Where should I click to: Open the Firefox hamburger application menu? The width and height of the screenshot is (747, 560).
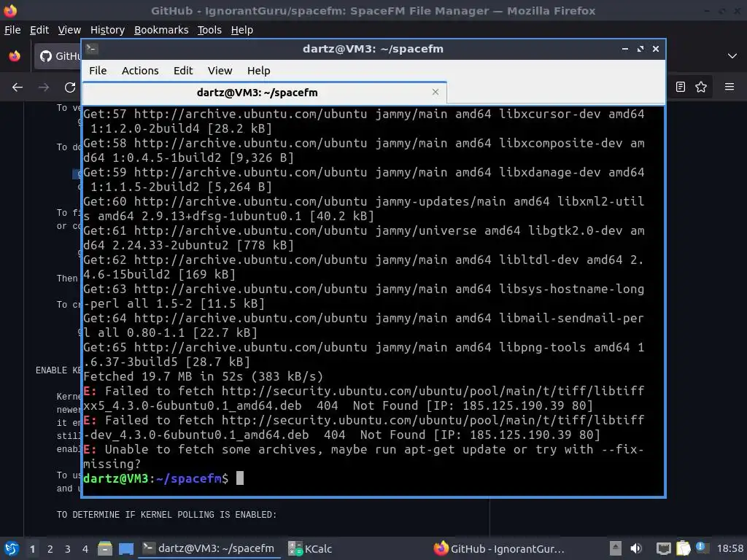pos(729,87)
